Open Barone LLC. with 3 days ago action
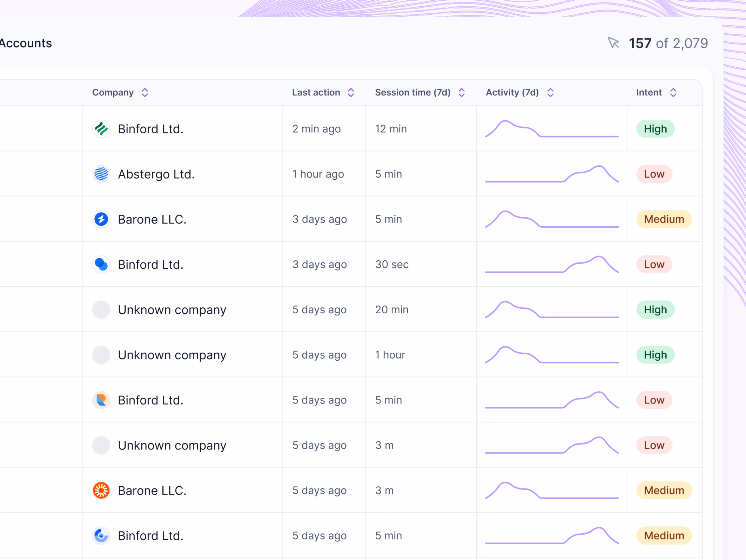746x560 pixels. click(152, 219)
